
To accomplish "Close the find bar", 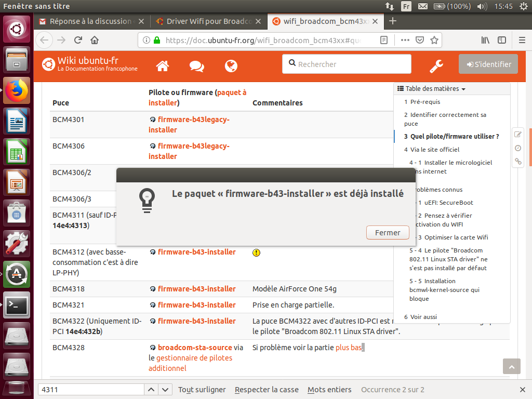I will [523, 390].
